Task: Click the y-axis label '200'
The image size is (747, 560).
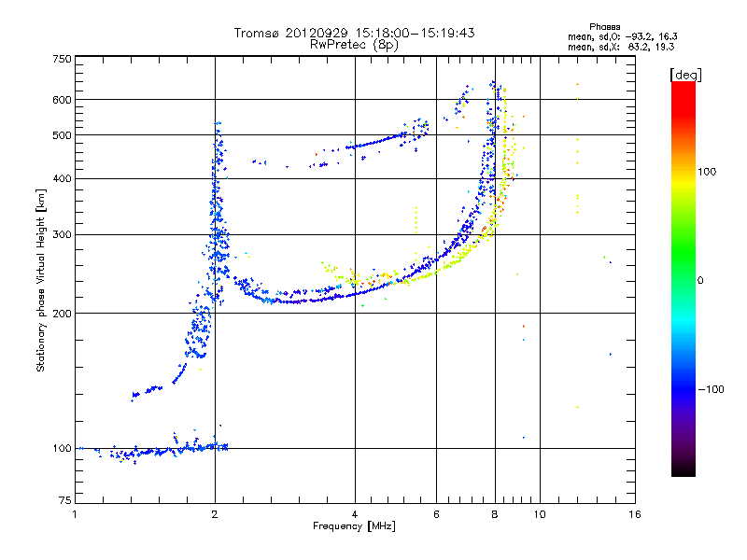Action: (62, 314)
